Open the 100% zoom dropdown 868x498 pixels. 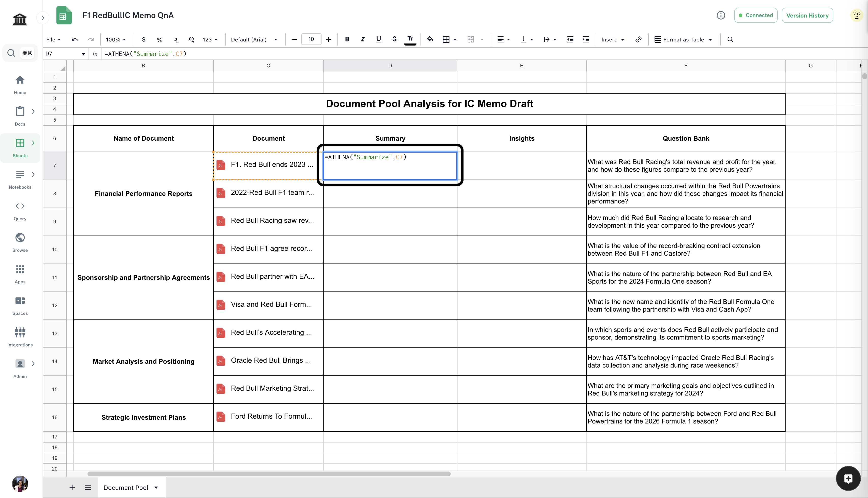(116, 40)
